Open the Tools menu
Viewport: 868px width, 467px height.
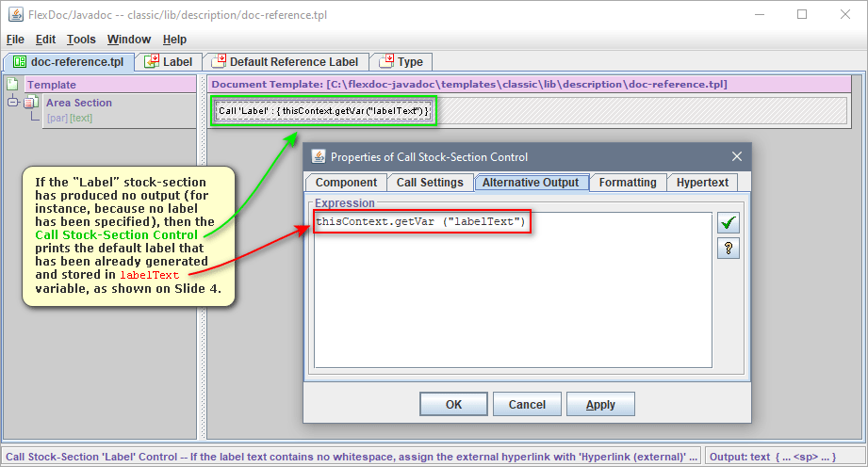(x=81, y=40)
